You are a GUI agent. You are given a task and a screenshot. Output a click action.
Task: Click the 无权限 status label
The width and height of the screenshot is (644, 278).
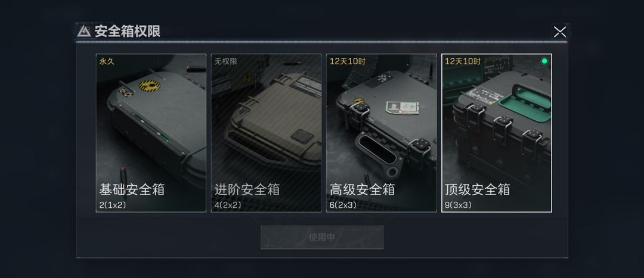pyautogui.click(x=225, y=61)
